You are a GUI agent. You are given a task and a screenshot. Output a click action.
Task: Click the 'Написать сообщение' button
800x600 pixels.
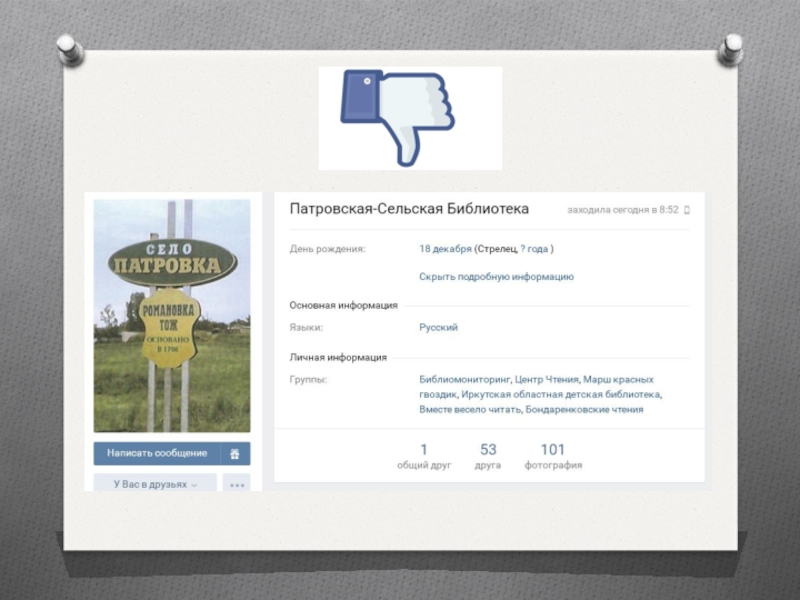coord(157,454)
